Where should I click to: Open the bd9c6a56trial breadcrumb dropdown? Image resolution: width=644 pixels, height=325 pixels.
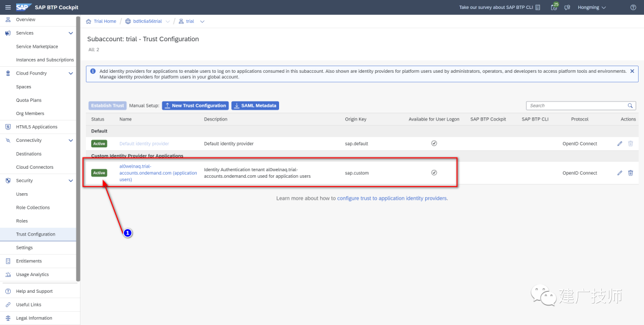point(168,21)
